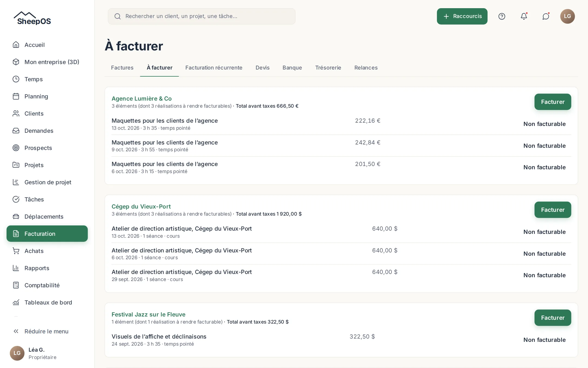Viewport: 588px width, 368px height.
Task: Open the Demandes inbox icon
Action: (x=16, y=131)
